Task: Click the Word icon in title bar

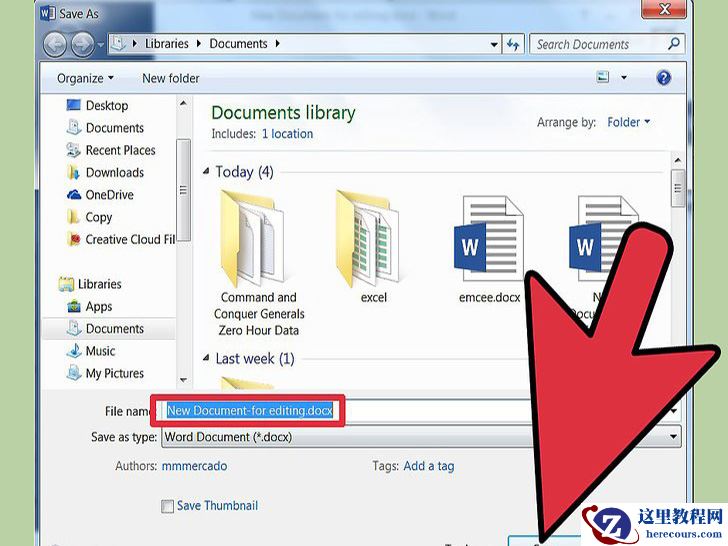Action: 47,13
